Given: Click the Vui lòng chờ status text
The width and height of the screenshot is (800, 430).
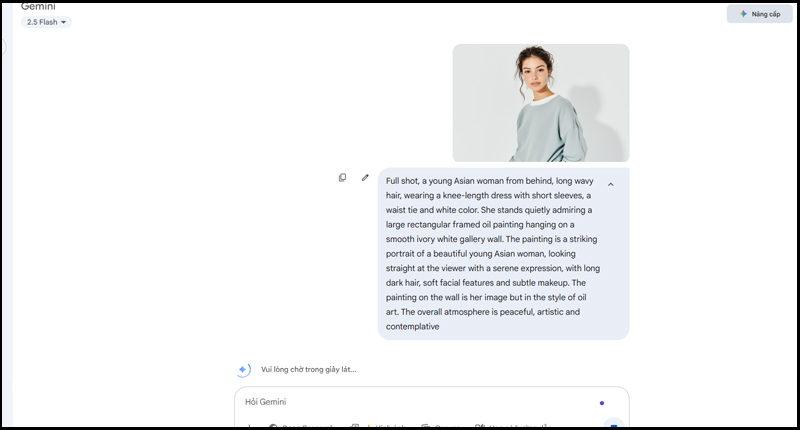Looking at the screenshot, I should [308, 369].
